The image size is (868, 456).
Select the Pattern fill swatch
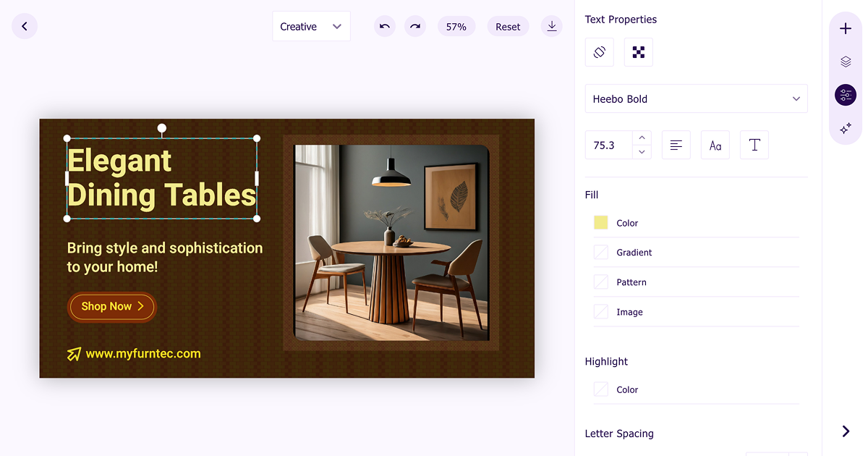(601, 282)
